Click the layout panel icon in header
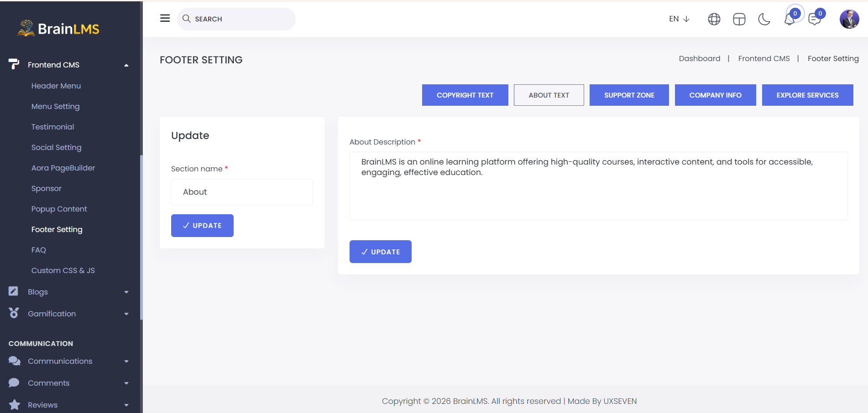The image size is (868, 413). [739, 19]
